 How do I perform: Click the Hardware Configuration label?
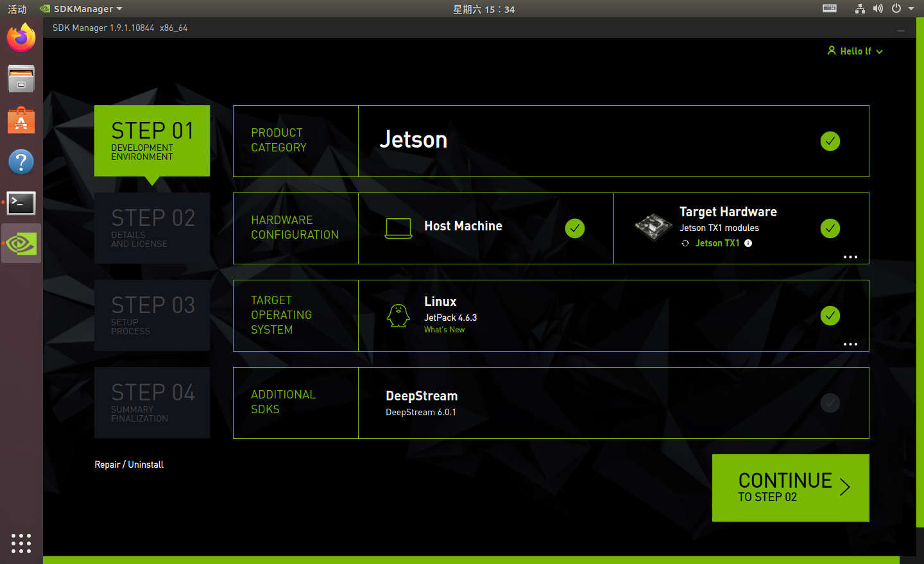(x=295, y=227)
